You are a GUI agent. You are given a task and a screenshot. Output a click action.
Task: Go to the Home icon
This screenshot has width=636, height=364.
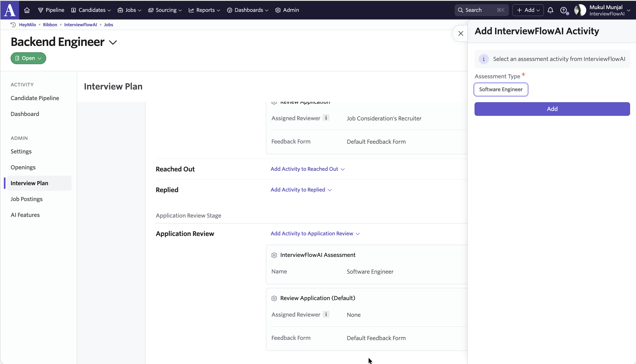coord(27,10)
